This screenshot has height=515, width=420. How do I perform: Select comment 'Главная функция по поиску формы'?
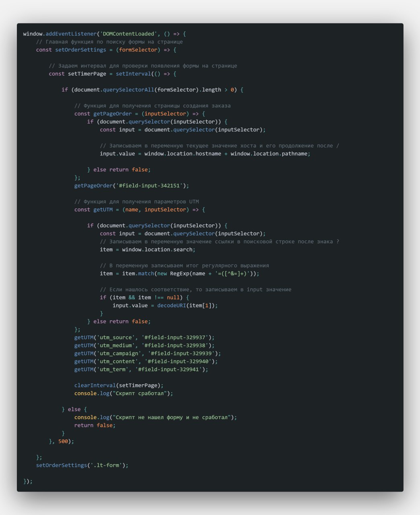coord(109,42)
